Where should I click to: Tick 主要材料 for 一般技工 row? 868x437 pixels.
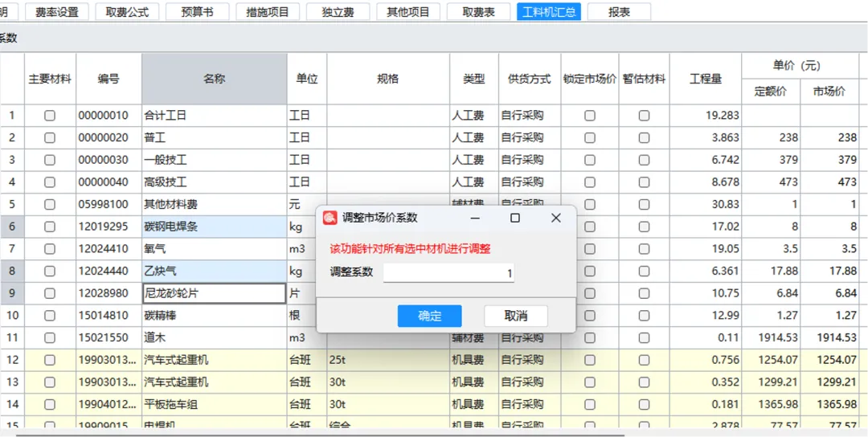(x=50, y=160)
